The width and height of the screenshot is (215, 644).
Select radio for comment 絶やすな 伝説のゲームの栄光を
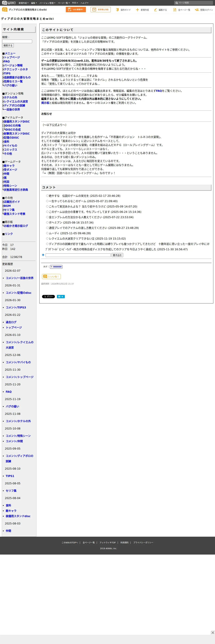(47, 196)
